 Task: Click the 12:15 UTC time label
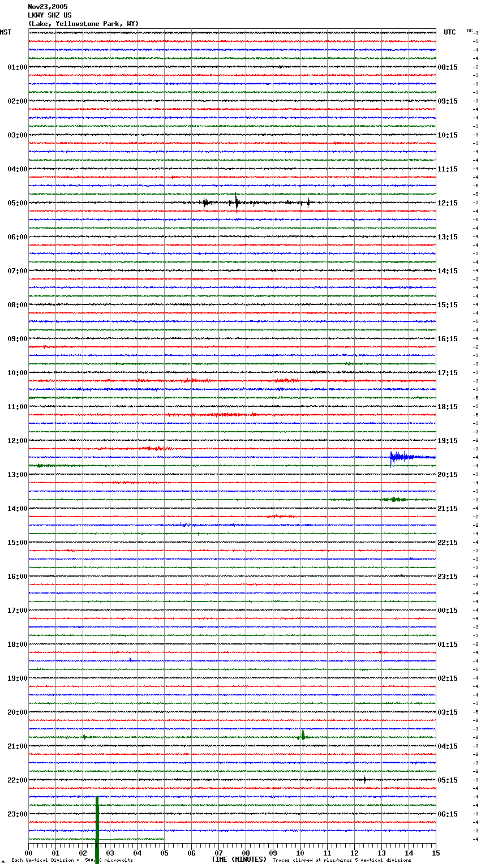click(x=448, y=203)
